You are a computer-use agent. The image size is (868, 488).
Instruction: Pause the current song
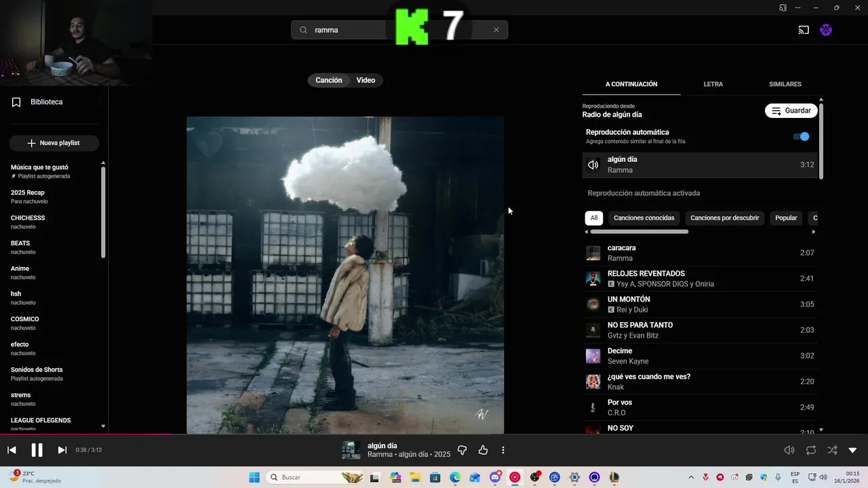click(37, 450)
